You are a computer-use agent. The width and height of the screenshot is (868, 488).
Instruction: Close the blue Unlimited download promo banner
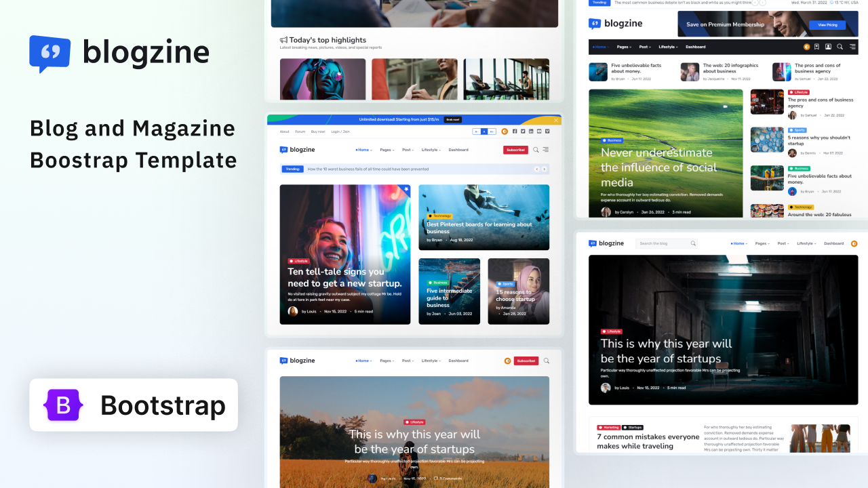pyautogui.click(x=556, y=120)
